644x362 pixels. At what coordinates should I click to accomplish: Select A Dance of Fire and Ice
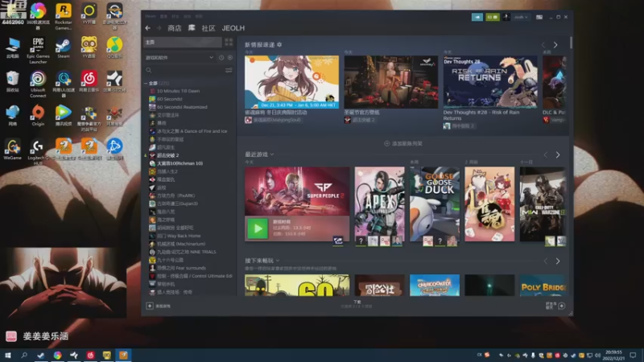coord(189,131)
